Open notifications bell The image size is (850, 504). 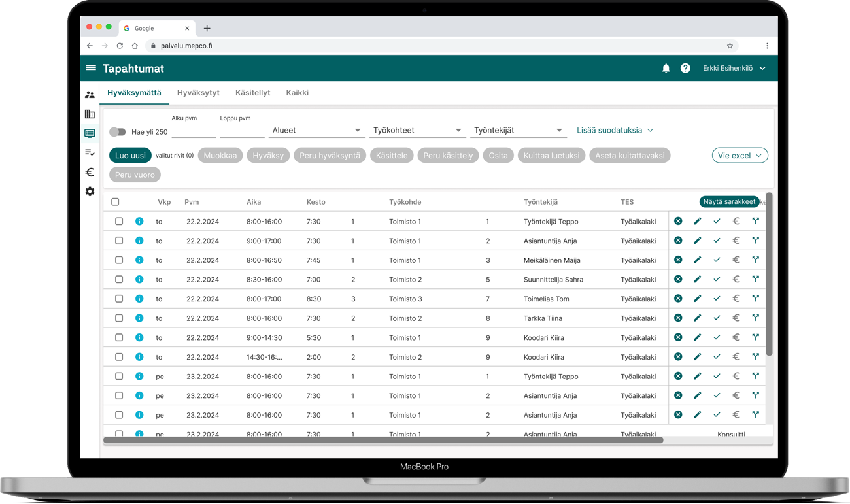pos(666,68)
